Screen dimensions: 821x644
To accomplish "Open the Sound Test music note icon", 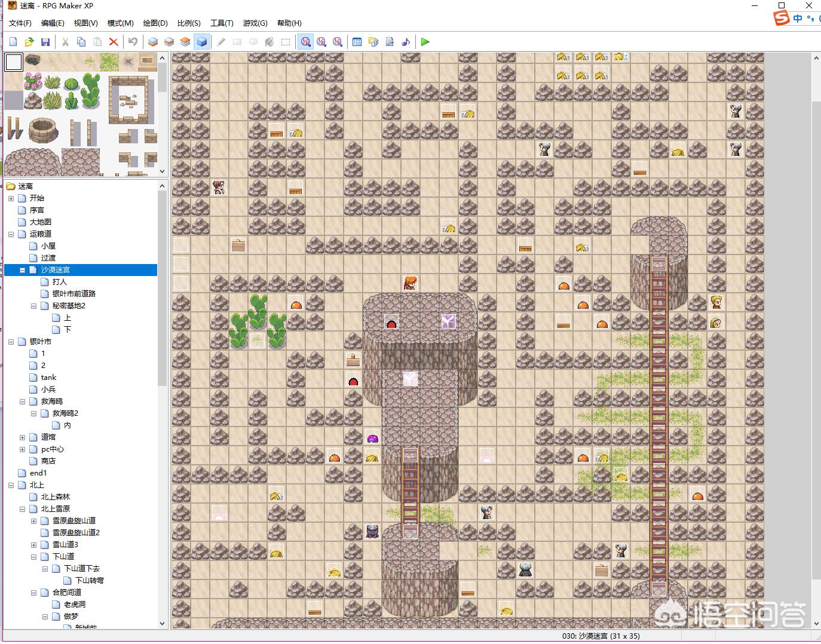I will click(406, 42).
